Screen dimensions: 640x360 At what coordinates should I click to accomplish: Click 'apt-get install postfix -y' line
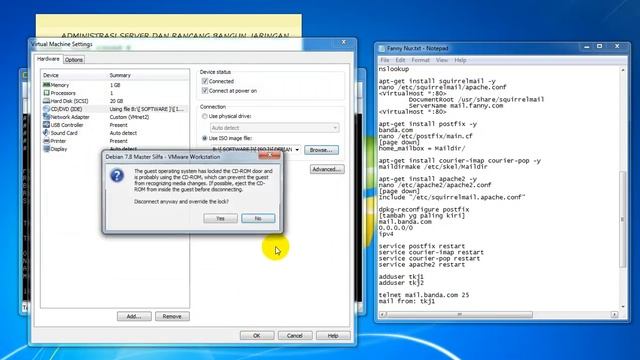(x=427, y=124)
